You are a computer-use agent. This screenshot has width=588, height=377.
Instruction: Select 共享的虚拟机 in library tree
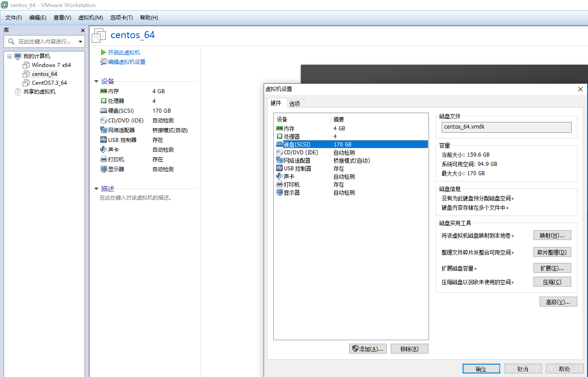(39, 92)
